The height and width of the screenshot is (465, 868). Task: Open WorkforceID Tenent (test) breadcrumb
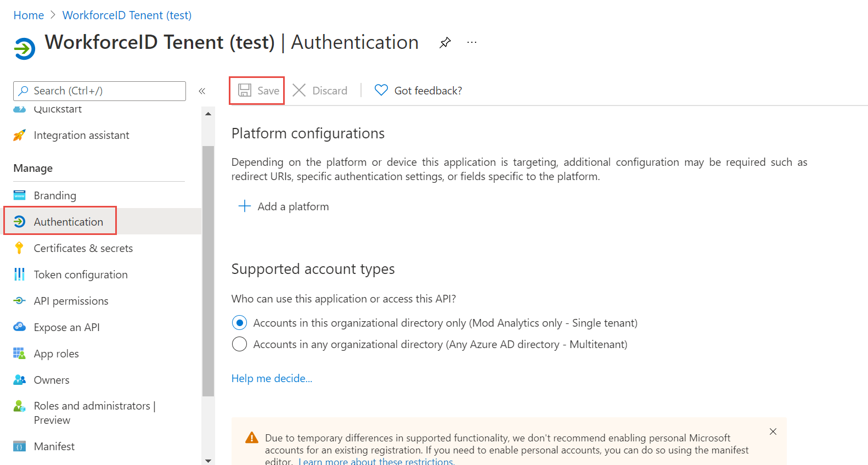(127, 15)
